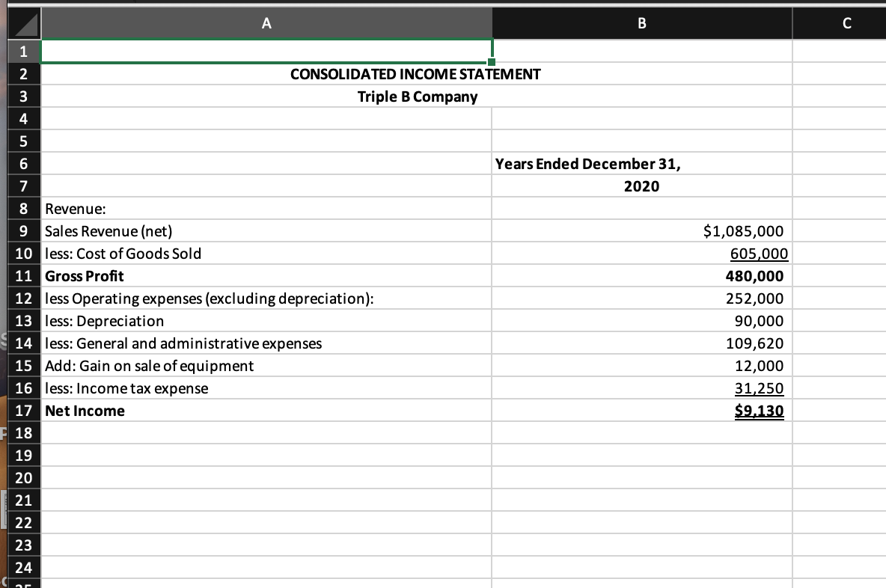Click the Years Ended December 31 cell
Image resolution: width=886 pixels, height=588 pixels.
click(641, 164)
